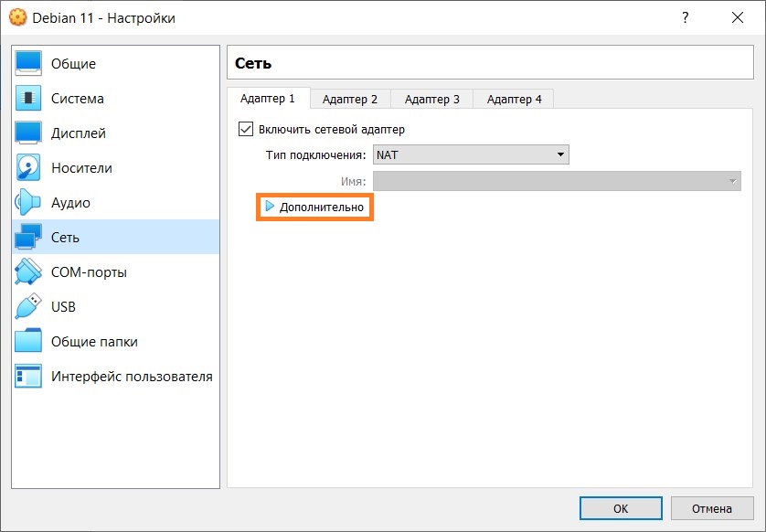This screenshot has height=532, width=766.
Task: Open the Адаптер 4 tab
Action: click(514, 99)
